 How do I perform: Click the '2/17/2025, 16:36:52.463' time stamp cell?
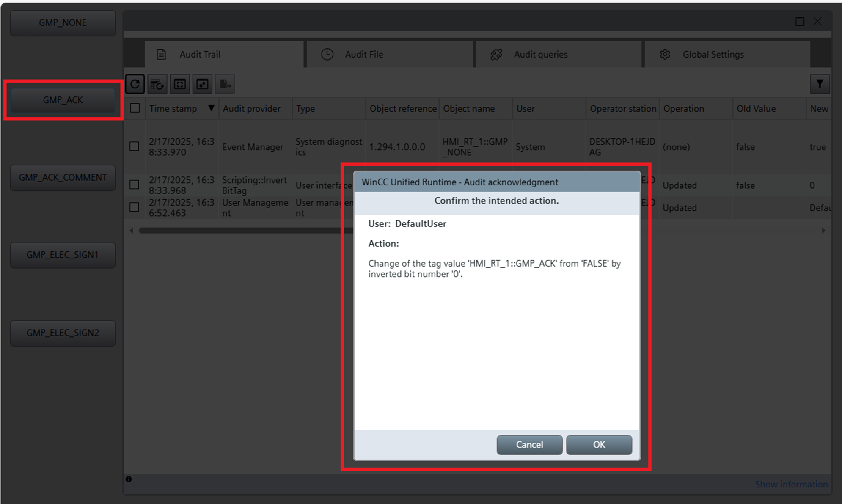pos(182,207)
